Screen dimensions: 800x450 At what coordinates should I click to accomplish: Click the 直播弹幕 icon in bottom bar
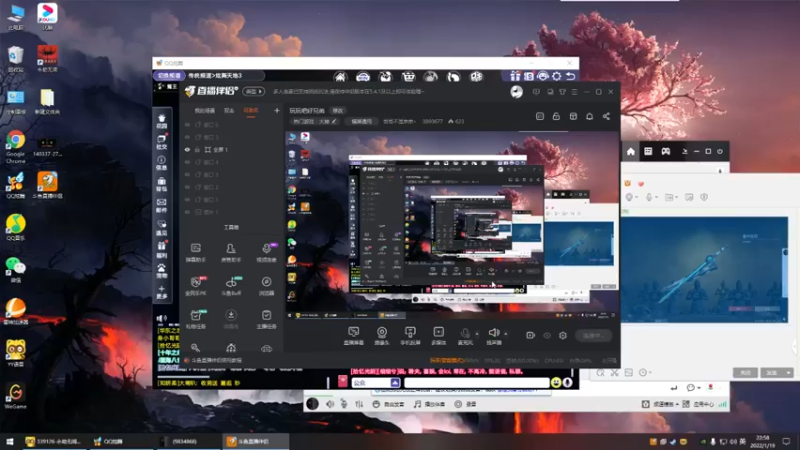tap(354, 336)
